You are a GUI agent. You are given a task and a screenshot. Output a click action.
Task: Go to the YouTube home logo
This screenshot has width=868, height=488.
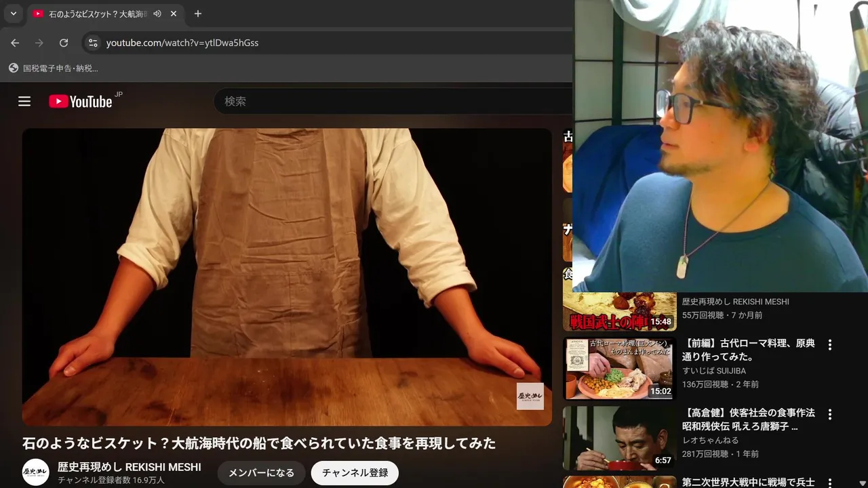[81, 102]
